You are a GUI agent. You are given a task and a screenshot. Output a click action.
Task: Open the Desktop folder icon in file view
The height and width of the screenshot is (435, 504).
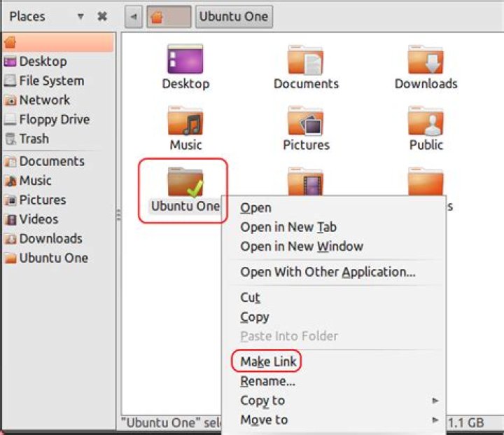pos(185,59)
